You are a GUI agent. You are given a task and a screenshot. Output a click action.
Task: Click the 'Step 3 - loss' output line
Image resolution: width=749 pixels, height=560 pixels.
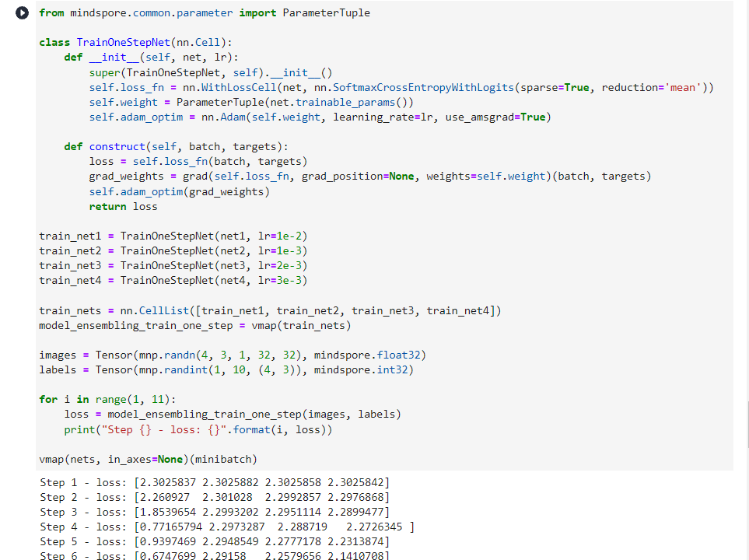point(215,513)
